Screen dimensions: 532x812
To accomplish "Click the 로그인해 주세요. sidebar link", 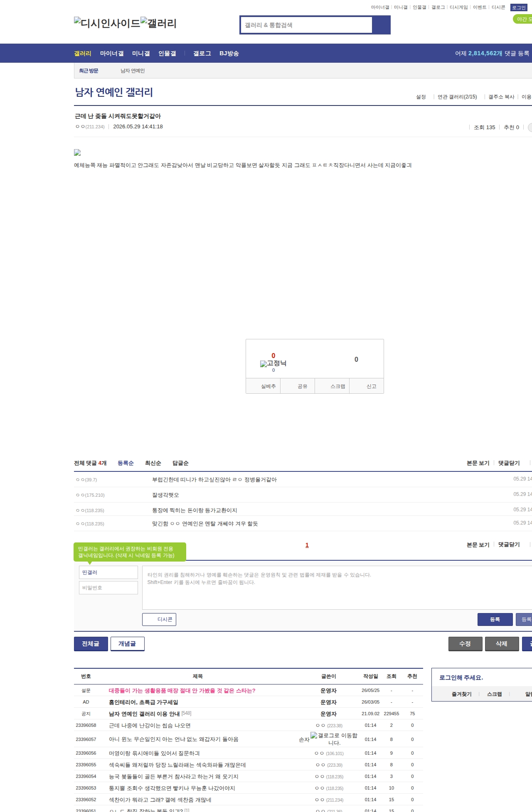I will pos(461,678).
